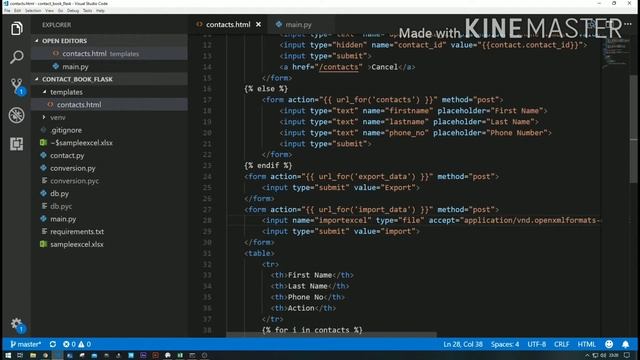Open the View menu
The height and width of the screenshot is (360, 640).
click(x=49, y=11)
